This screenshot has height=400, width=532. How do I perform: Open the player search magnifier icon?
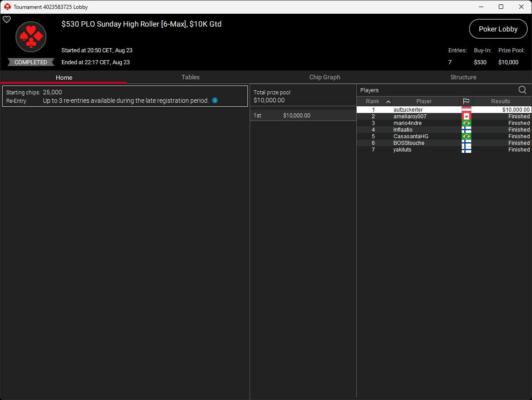click(x=522, y=90)
